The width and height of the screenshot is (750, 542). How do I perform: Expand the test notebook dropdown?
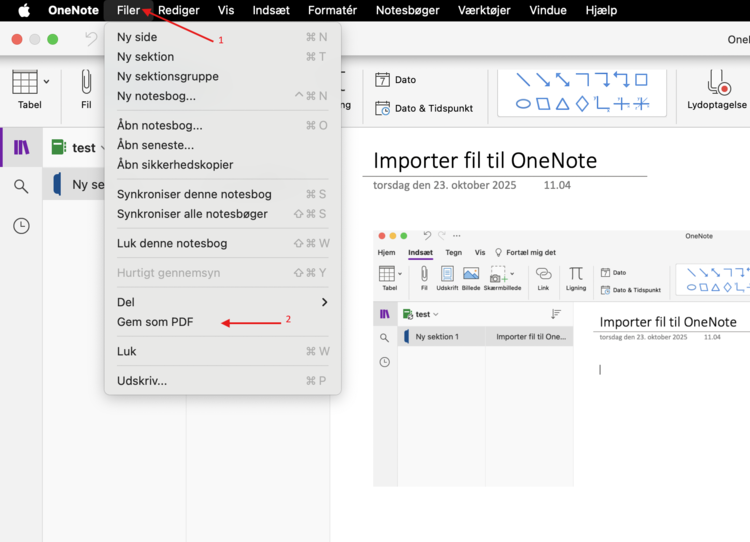103,148
